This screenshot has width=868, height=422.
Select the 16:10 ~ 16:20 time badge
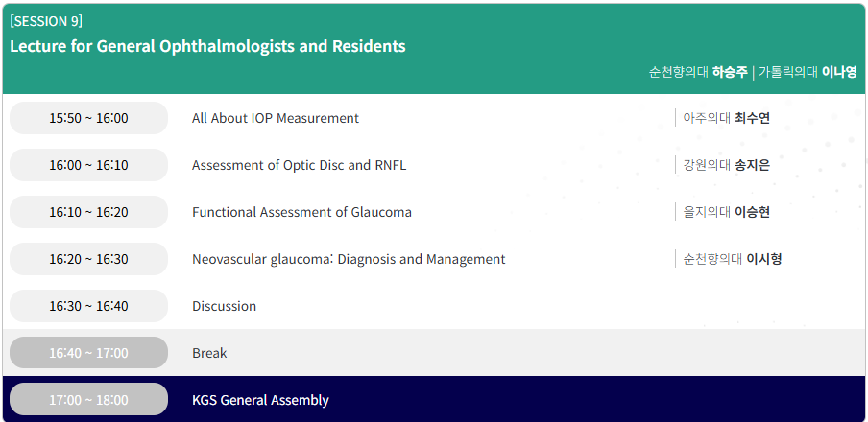click(88, 212)
